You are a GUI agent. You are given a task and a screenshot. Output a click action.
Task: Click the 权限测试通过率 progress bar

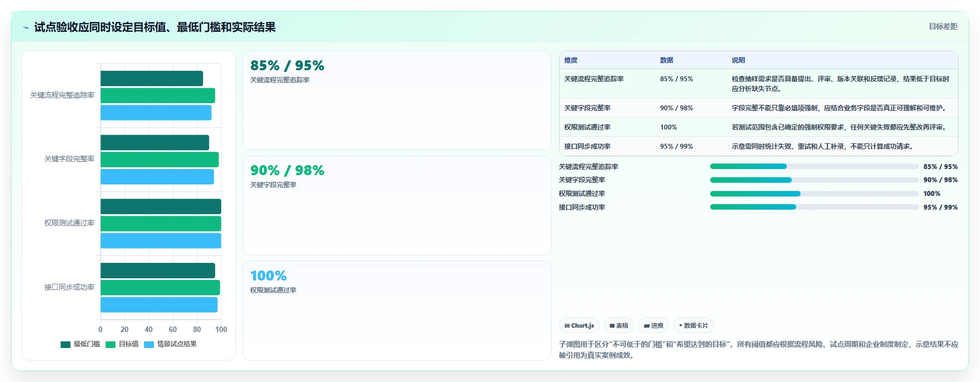click(814, 194)
